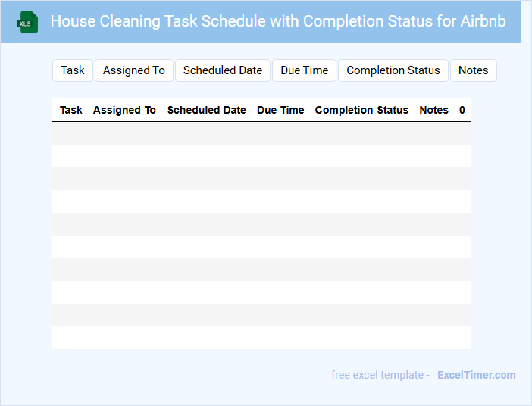Screen dimensions: 532x406
Task: Click the Task column header
Action: tap(71, 110)
